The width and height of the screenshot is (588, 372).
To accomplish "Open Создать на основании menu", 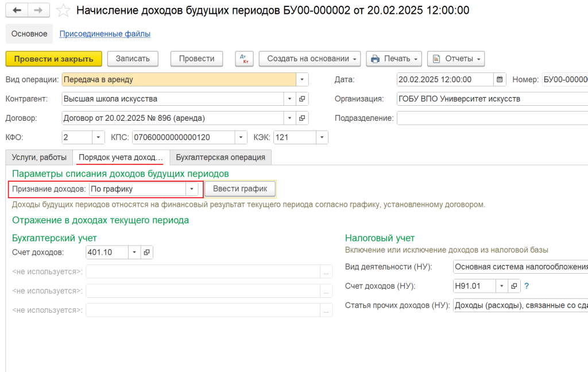I will click(310, 59).
